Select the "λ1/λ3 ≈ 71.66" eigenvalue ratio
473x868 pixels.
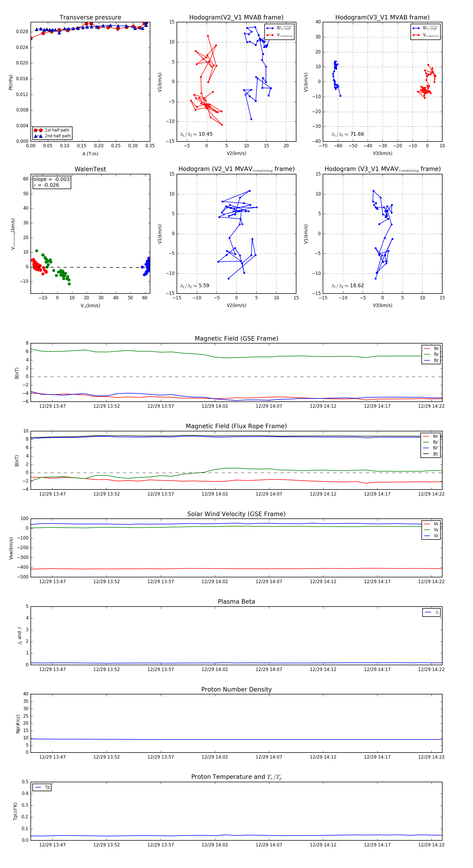pos(347,134)
